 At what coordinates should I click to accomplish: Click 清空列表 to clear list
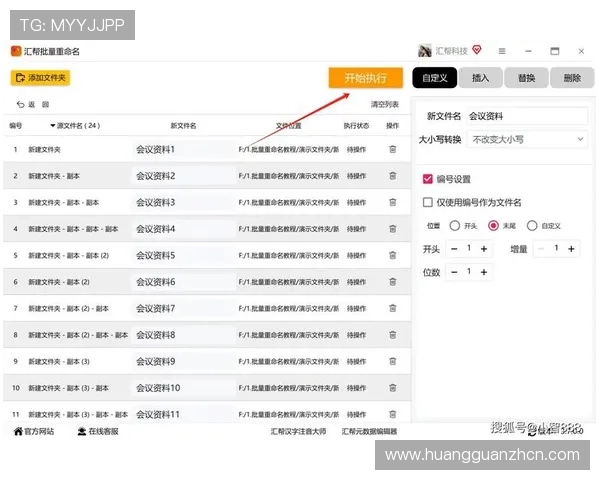click(385, 104)
